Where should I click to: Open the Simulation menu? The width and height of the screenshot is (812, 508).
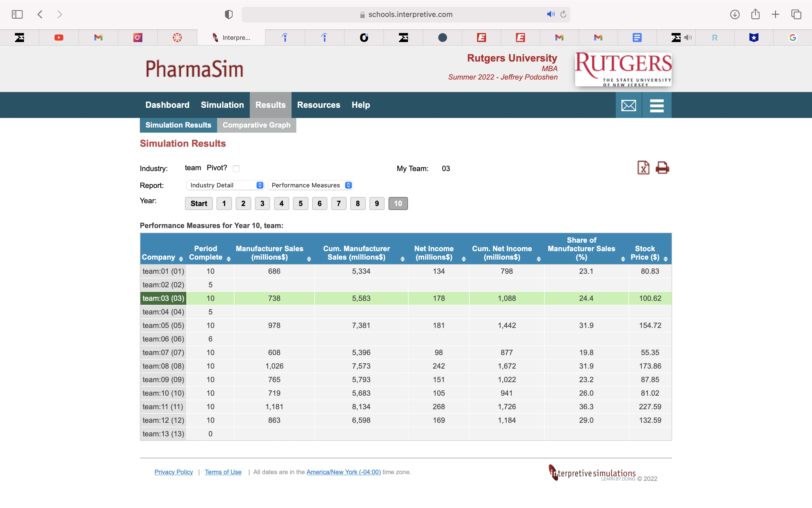tap(222, 105)
